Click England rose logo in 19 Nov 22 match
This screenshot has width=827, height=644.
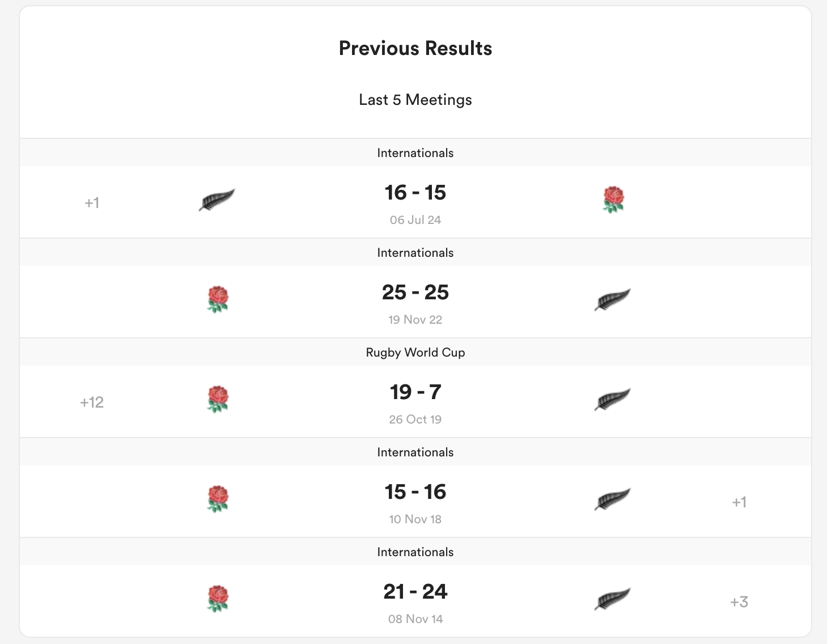218,299
